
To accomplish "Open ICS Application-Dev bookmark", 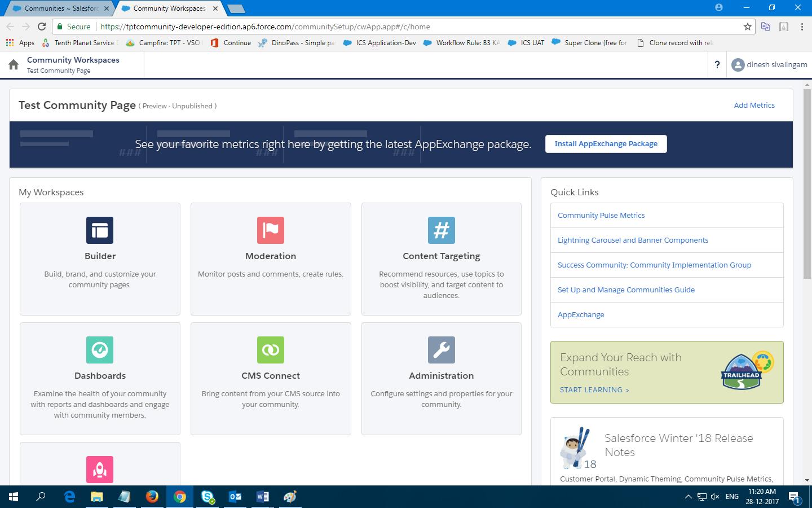I will pos(379,42).
